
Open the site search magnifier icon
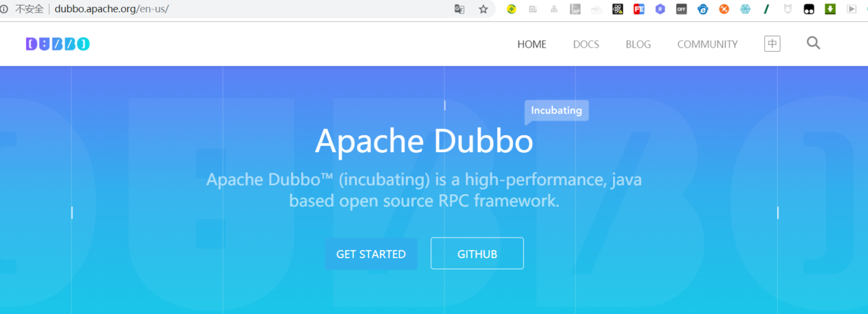813,43
